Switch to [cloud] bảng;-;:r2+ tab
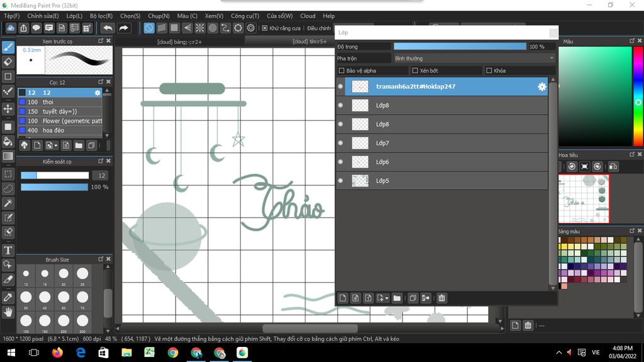 click(x=179, y=42)
